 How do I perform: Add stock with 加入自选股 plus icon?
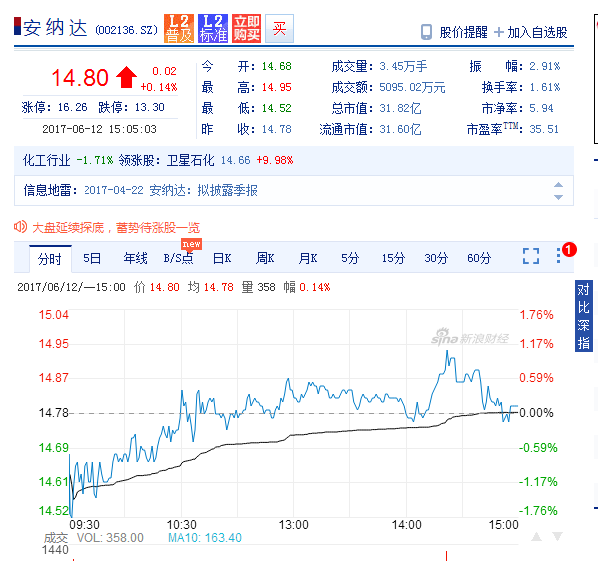point(498,32)
